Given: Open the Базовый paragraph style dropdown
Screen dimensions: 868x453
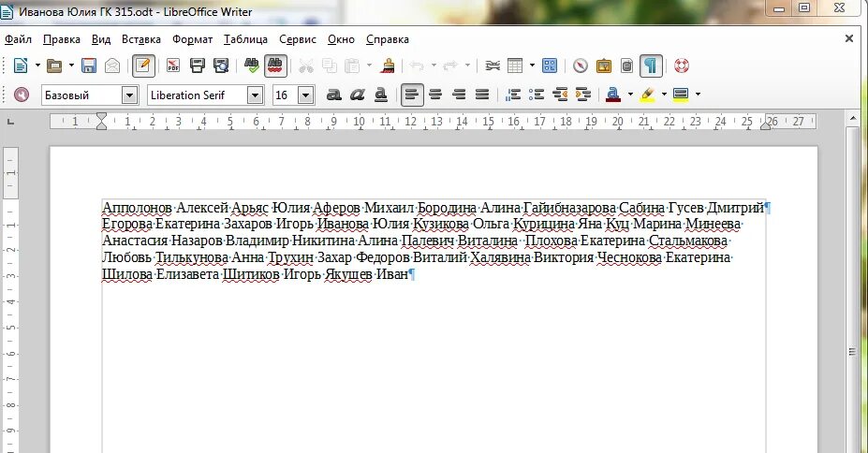Looking at the screenshot, I should 129,95.
